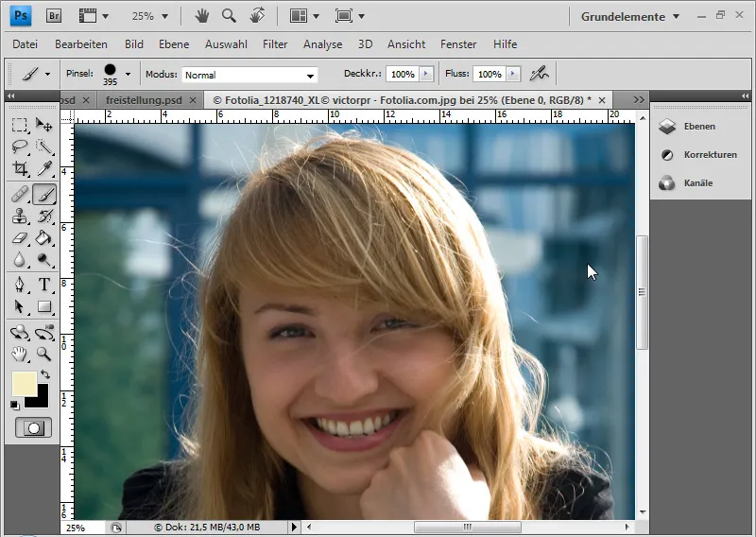The height and width of the screenshot is (537, 756).
Task: Select the Lasso tool
Action: tap(19, 147)
